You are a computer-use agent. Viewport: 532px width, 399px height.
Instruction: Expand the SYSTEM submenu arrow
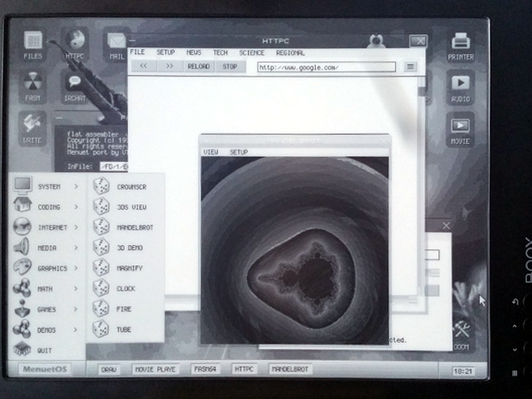76,186
